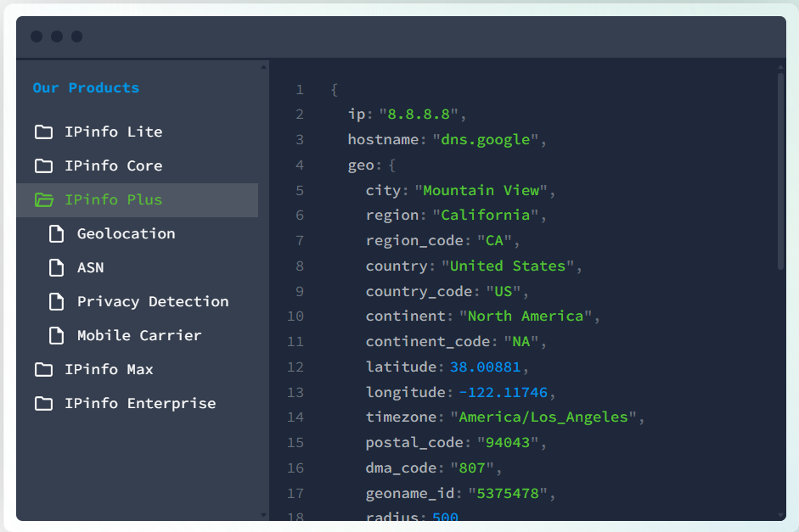
Task: Click the open folder icon for IPinfo Plus
Action: [43, 200]
